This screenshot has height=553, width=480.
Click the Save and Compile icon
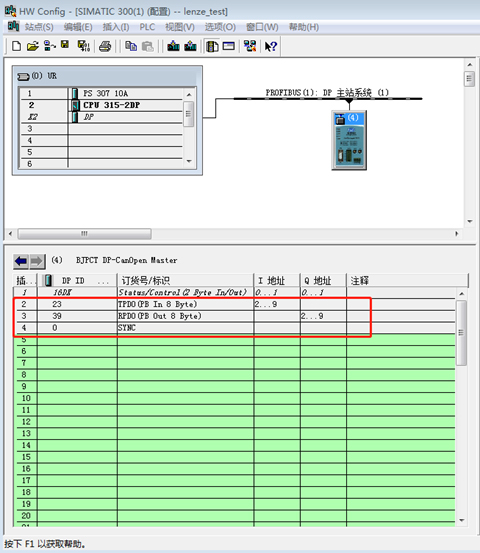84,46
